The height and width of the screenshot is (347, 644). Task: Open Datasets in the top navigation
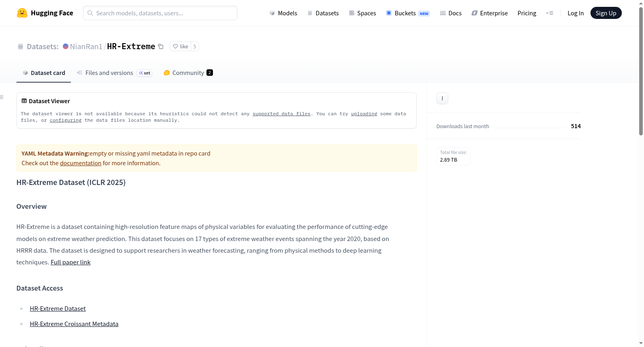tap(323, 13)
